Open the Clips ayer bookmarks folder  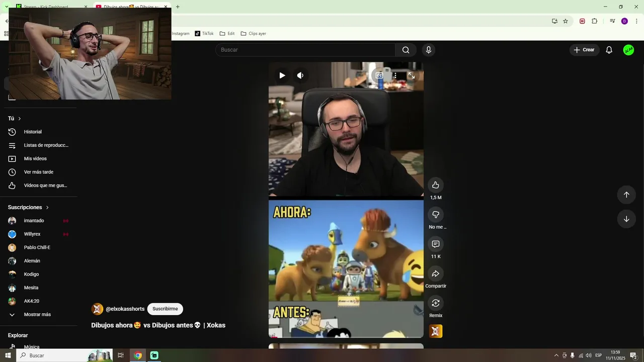tap(253, 34)
